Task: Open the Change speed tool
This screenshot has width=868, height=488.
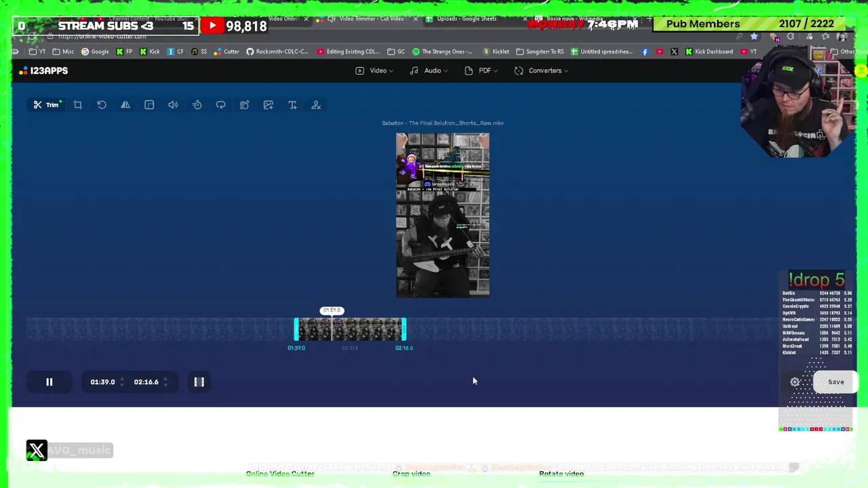Action: (197, 105)
